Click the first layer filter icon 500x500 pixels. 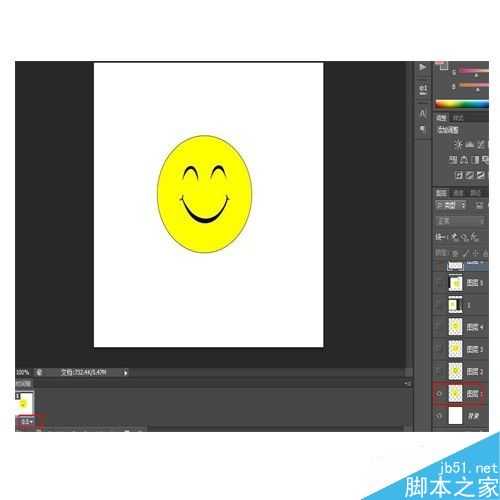pos(479,205)
